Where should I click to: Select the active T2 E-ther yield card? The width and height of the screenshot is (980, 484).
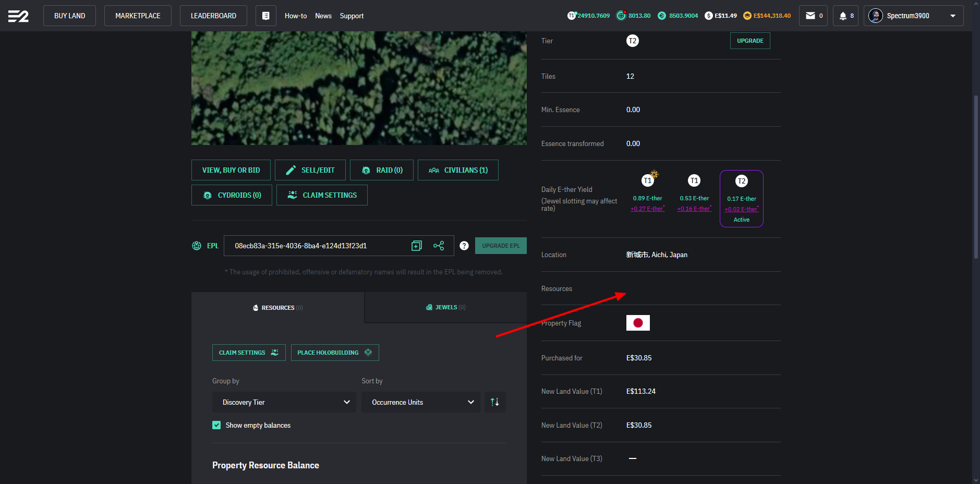741,199
